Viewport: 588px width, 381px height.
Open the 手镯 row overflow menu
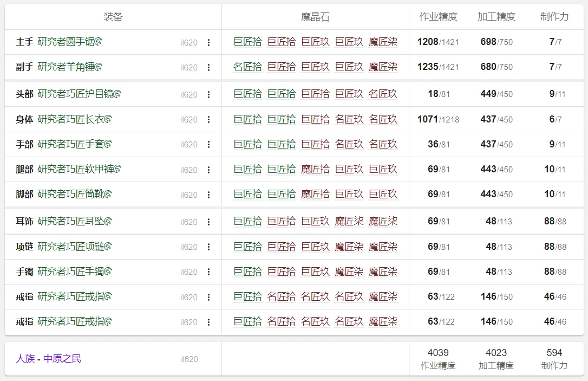pyautogui.click(x=209, y=272)
